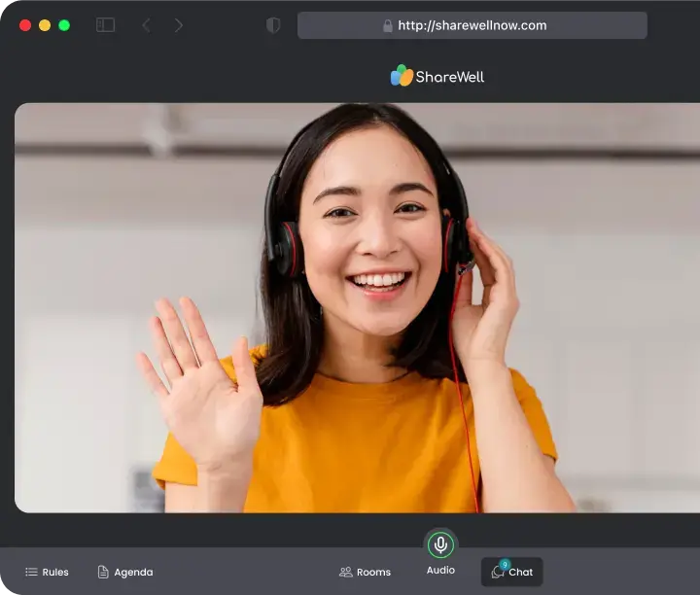
Task: Mute the microphone with the green mic button
Action: (x=440, y=544)
